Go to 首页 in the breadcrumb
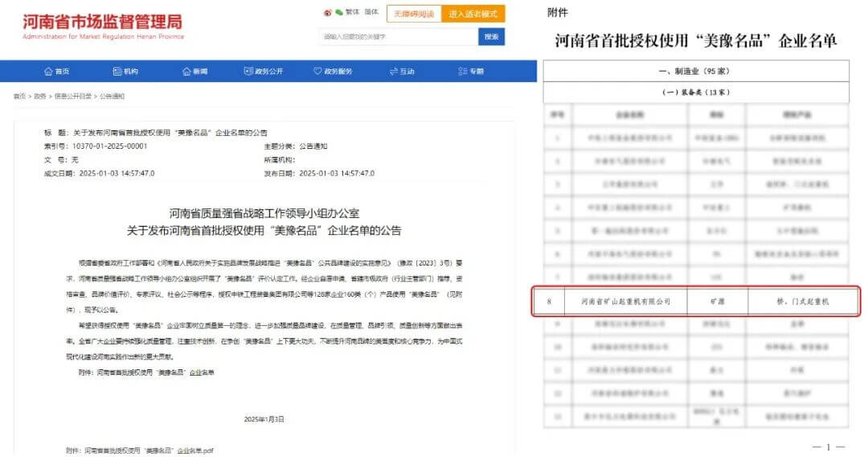The image size is (868, 457). [x=18, y=97]
